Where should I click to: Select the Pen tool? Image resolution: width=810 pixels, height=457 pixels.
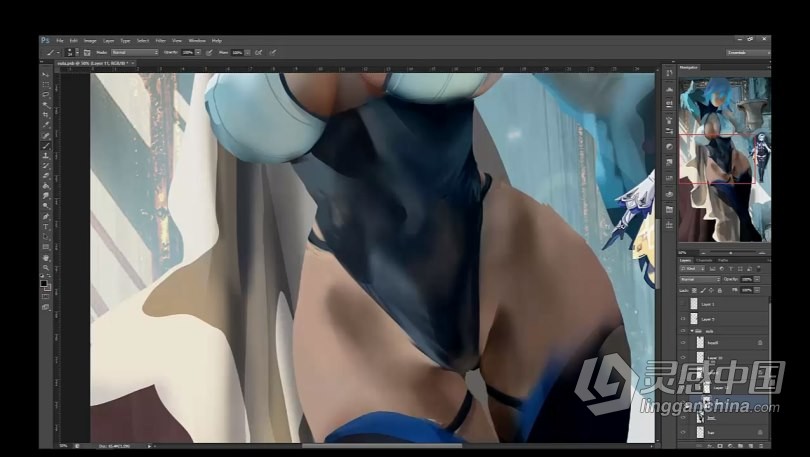click(45, 216)
